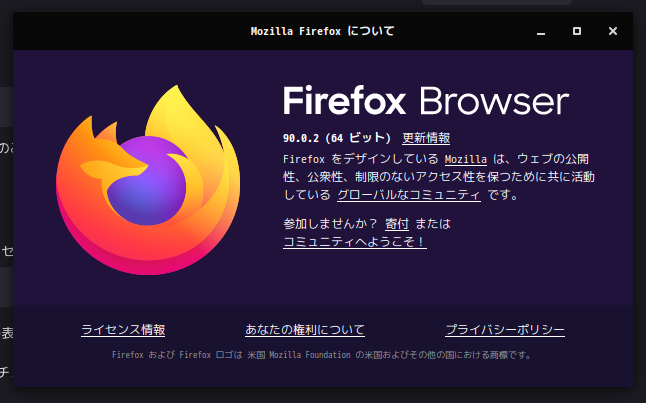Click the version text 90.0.2 (64 ビット)
646x403 pixels.
(x=337, y=138)
